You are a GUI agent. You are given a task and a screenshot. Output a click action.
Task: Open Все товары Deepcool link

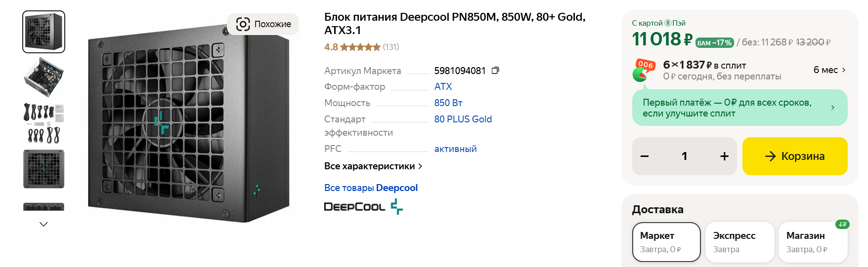pyautogui.click(x=371, y=188)
